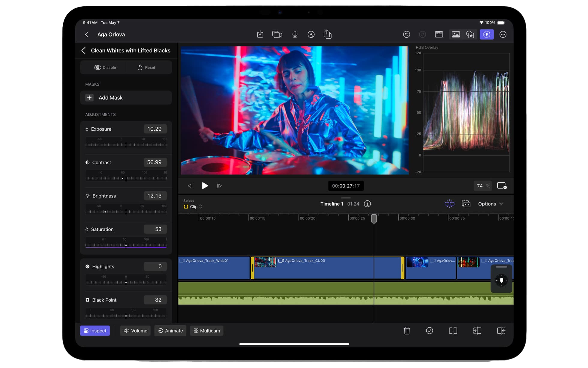588x368 pixels.
Task: Select the truncated AgaOrlov... clip
Action: click(430, 268)
